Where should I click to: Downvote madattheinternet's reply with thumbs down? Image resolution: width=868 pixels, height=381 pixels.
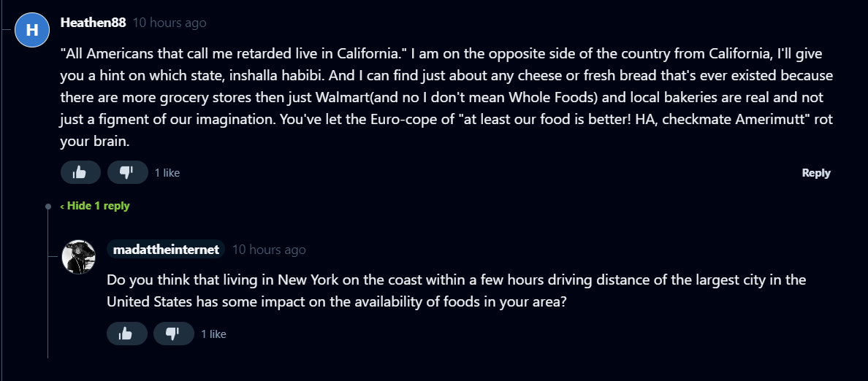point(173,334)
